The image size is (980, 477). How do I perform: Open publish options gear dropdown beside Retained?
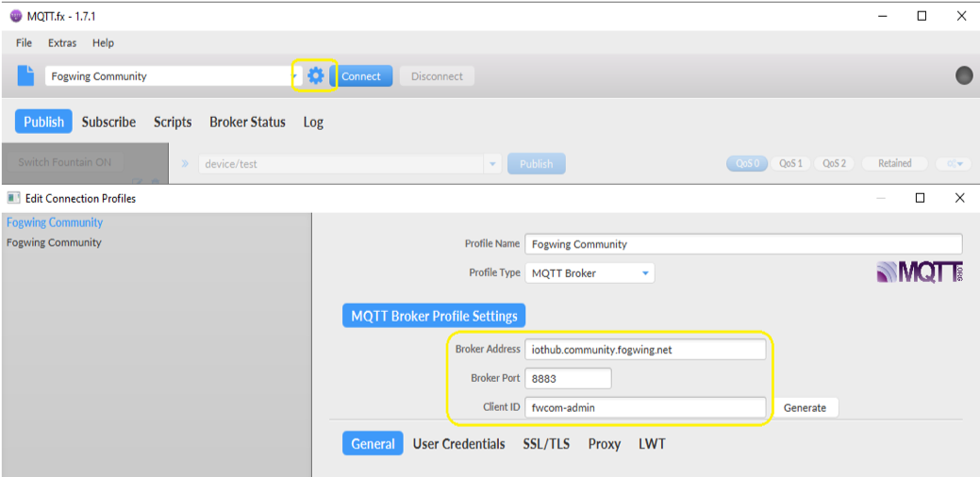954,164
